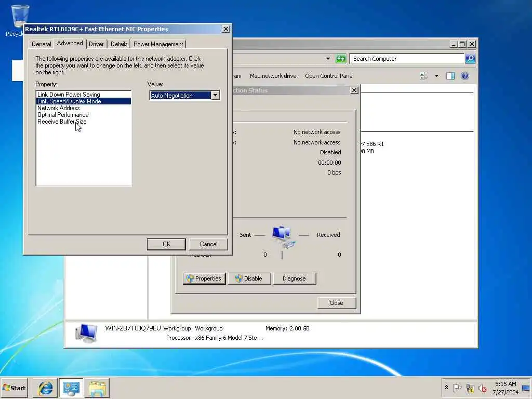Click the computer icon in the details pane
This screenshot has height=399, width=532.
point(86,334)
